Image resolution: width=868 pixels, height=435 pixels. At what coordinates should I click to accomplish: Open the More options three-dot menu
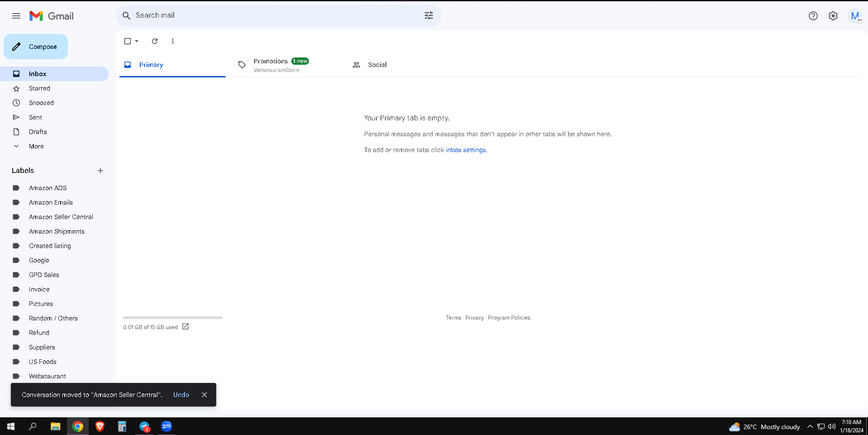point(173,41)
